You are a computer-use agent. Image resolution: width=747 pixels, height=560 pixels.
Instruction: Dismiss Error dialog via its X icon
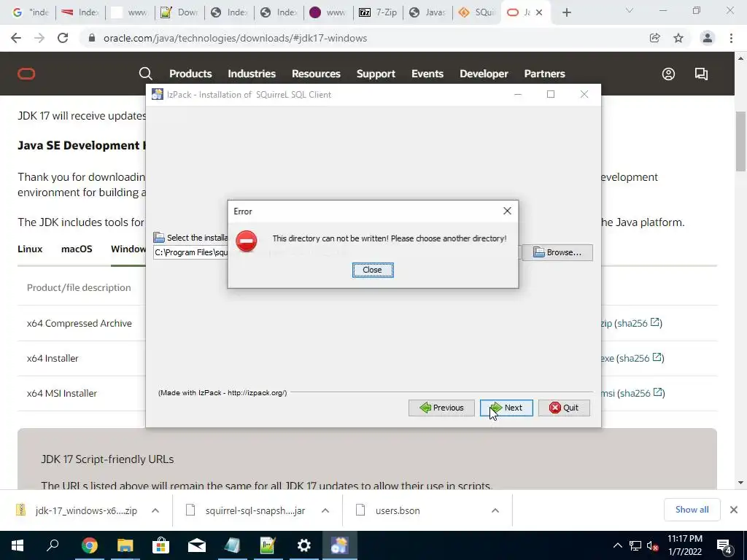507,211
